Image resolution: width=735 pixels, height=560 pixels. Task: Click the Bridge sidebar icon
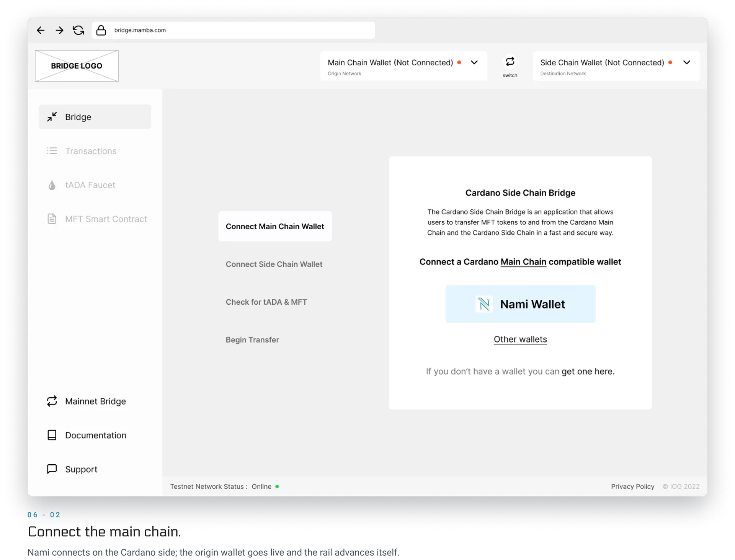coord(52,117)
